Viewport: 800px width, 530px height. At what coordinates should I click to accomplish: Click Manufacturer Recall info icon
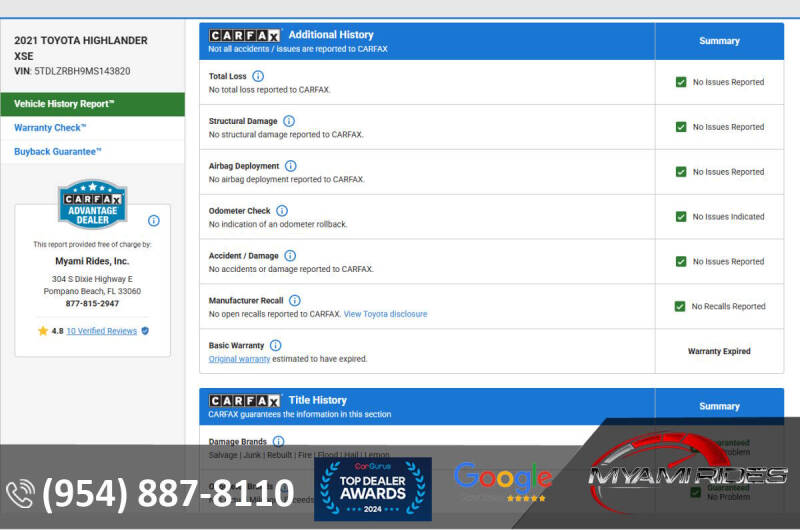pos(294,300)
